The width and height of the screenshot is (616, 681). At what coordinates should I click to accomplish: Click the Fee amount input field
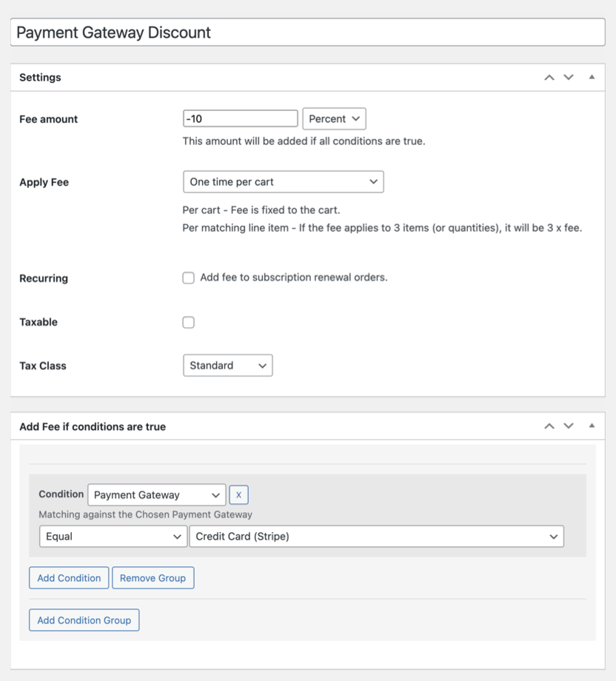pyautogui.click(x=240, y=119)
